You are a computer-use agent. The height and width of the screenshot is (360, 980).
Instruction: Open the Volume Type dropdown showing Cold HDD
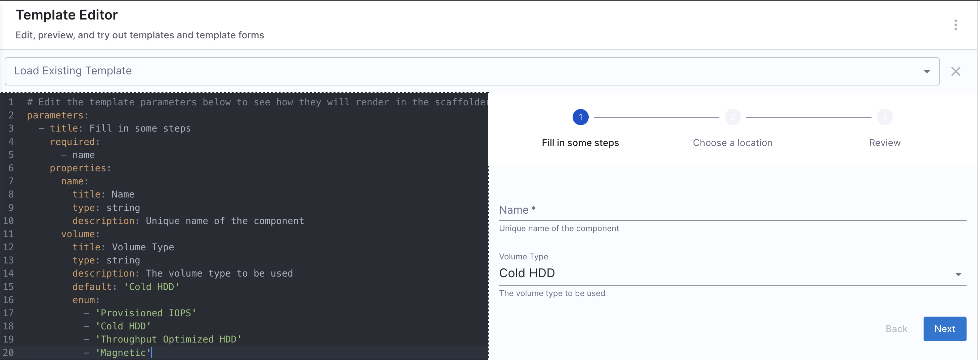pyautogui.click(x=723, y=273)
